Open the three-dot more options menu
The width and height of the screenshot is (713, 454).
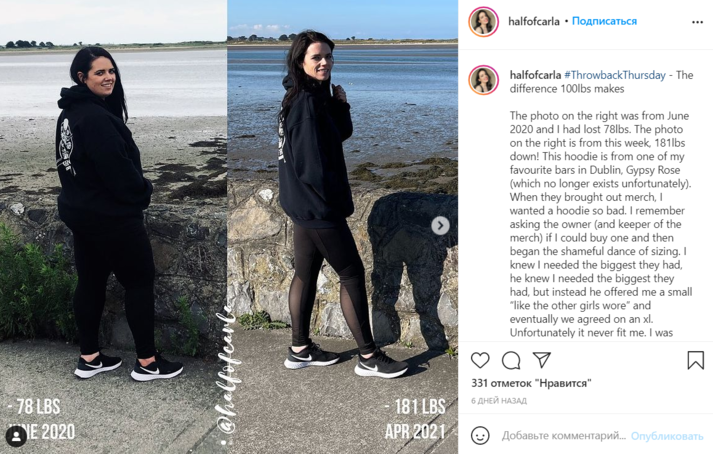pyautogui.click(x=697, y=22)
